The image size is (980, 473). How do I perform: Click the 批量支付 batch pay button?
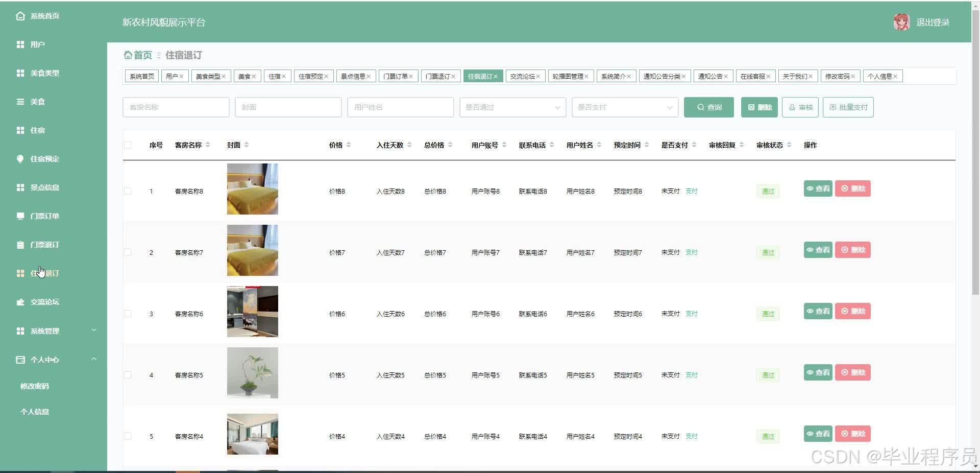pos(848,107)
